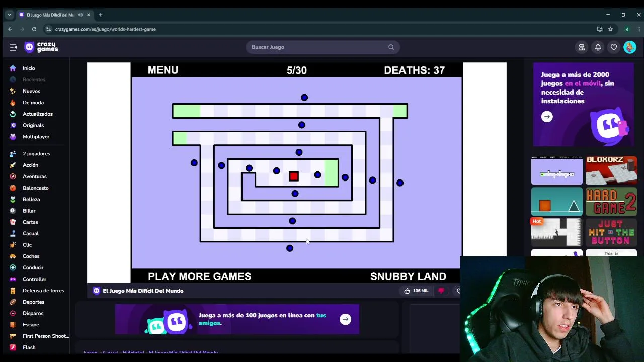Open the hamburger menu beside CrazyGames logo
The width and height of the screenshot is (644, 362).
[x=13, y=47]
